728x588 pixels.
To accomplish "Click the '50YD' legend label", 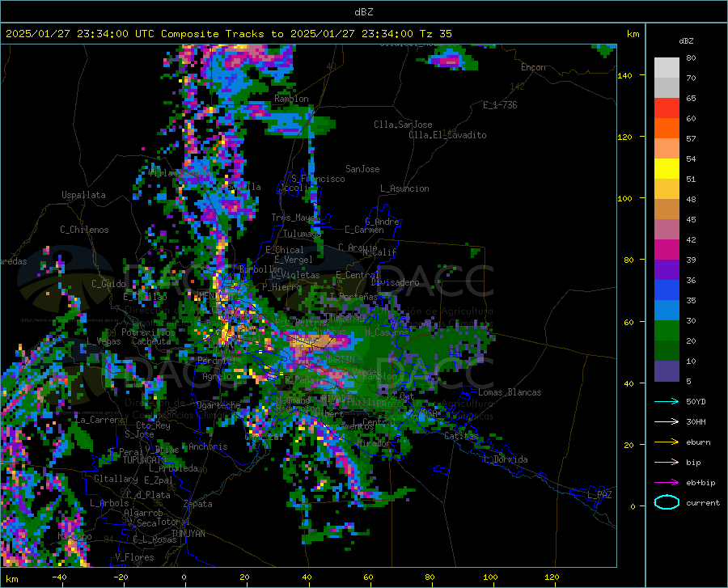I will (696, 402).
